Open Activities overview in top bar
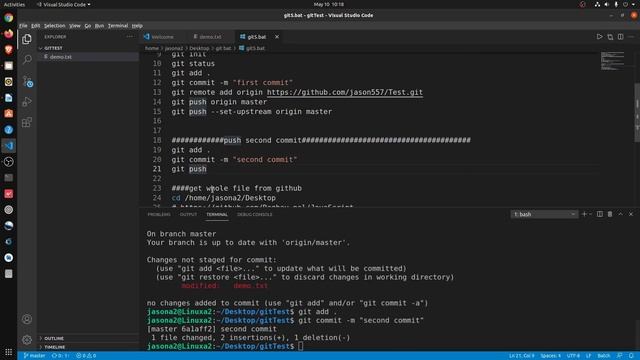Image resolution: width=640 pixels, height=360 pixels. (x=14, y=4)
